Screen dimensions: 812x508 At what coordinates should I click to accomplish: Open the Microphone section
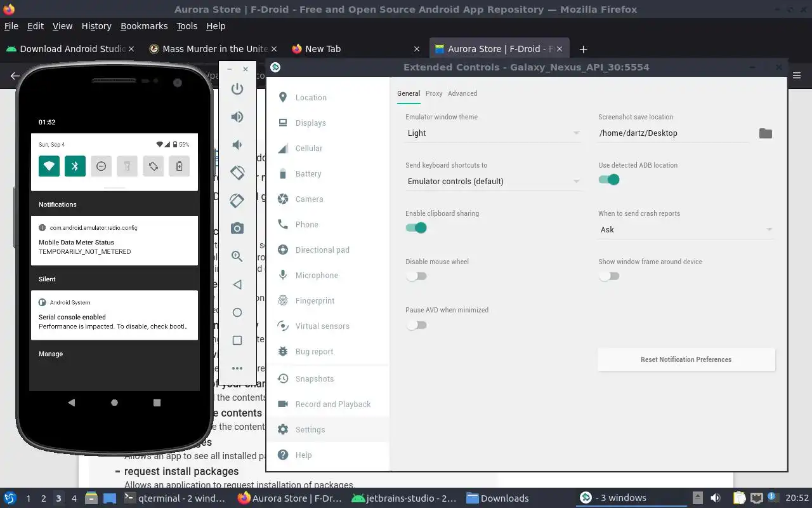pos(327,276)
